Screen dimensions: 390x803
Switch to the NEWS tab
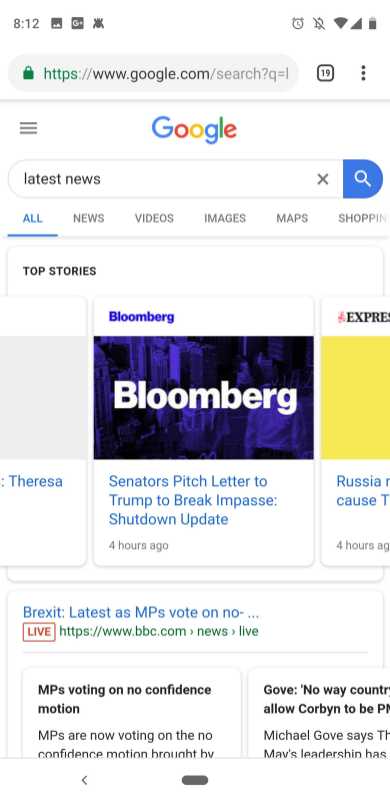89,218
